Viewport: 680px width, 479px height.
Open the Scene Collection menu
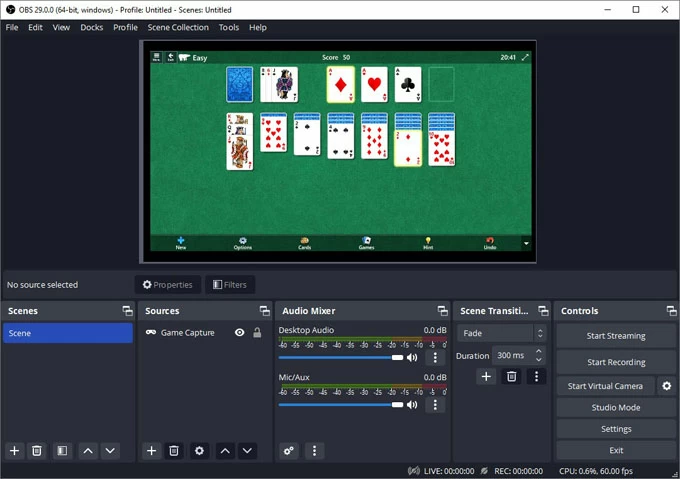click(178, 27)
